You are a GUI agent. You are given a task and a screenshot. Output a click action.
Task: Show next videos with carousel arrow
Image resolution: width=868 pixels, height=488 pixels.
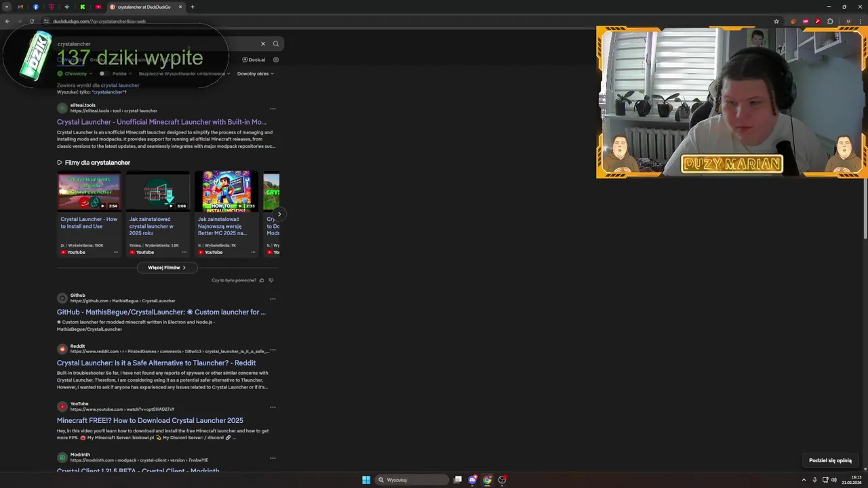pyautogui.click(x=279, y=214)
